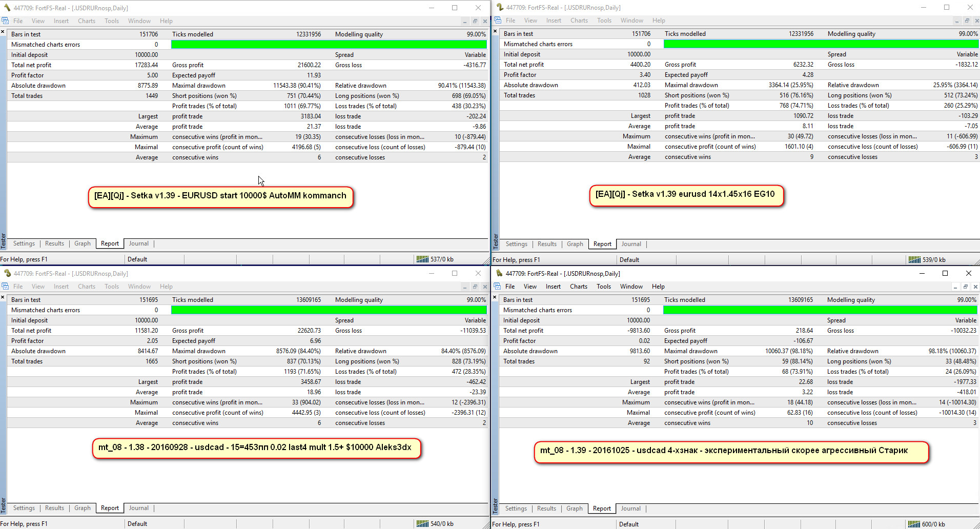Screen dimensions: 980x529
Task: Click the total trades value 1665
Action: click(152, 361)
